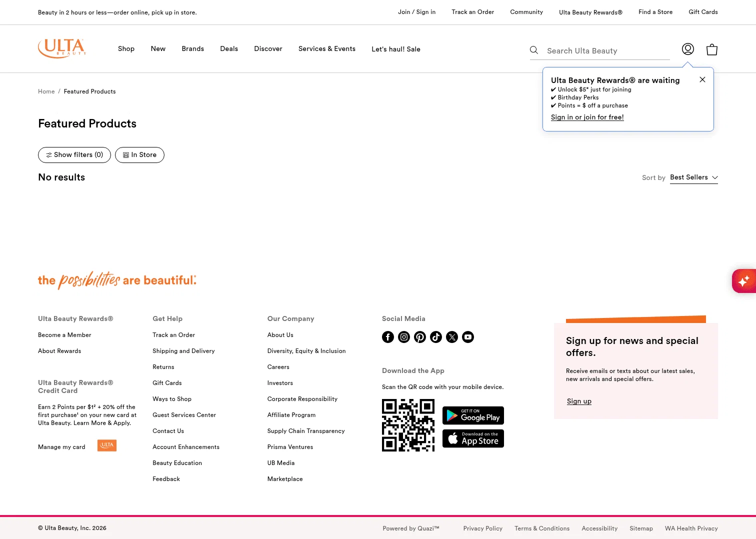Click Download on the App Store badge
Viewport: 756px width, 539px height.
coord(473,438)
